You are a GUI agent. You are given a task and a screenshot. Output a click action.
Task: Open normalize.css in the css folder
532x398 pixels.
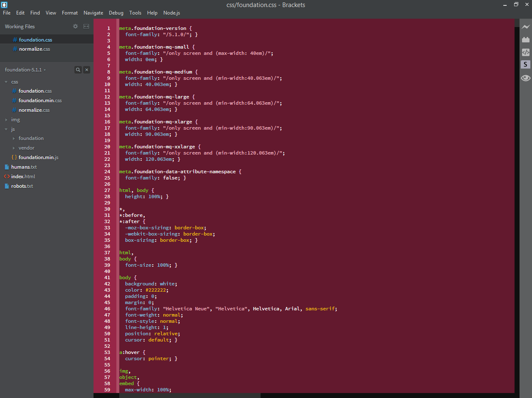click(x=34, y=110)
